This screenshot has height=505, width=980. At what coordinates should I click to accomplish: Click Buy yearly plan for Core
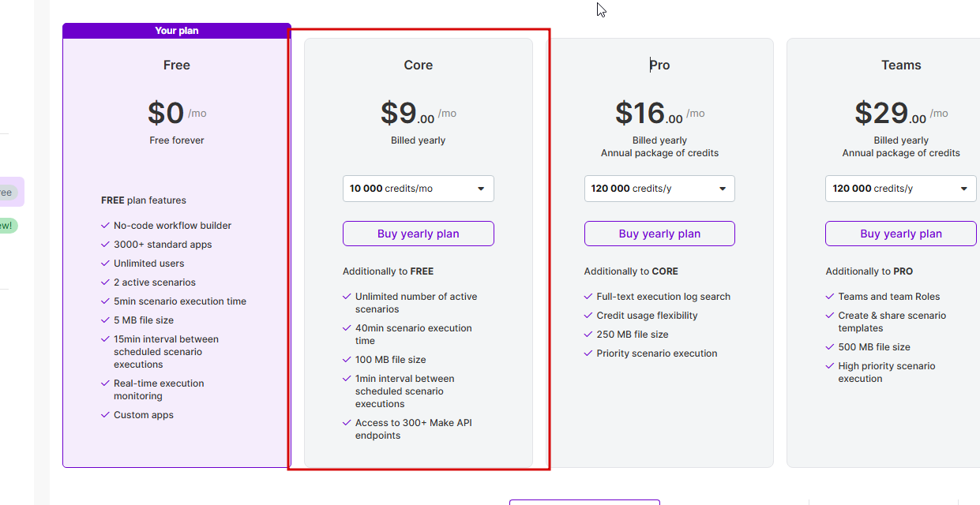coord(418,234)
